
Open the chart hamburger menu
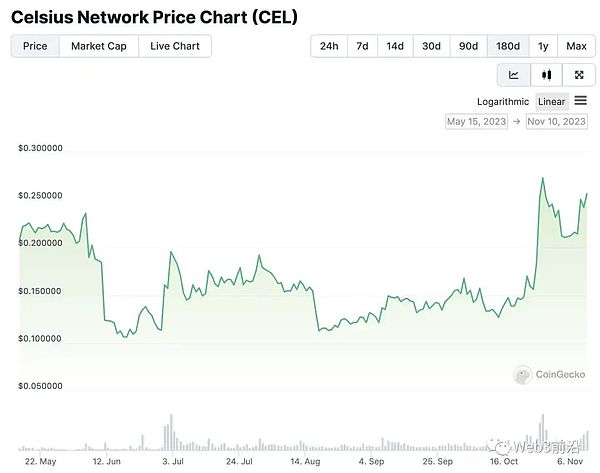pos(582,101)
